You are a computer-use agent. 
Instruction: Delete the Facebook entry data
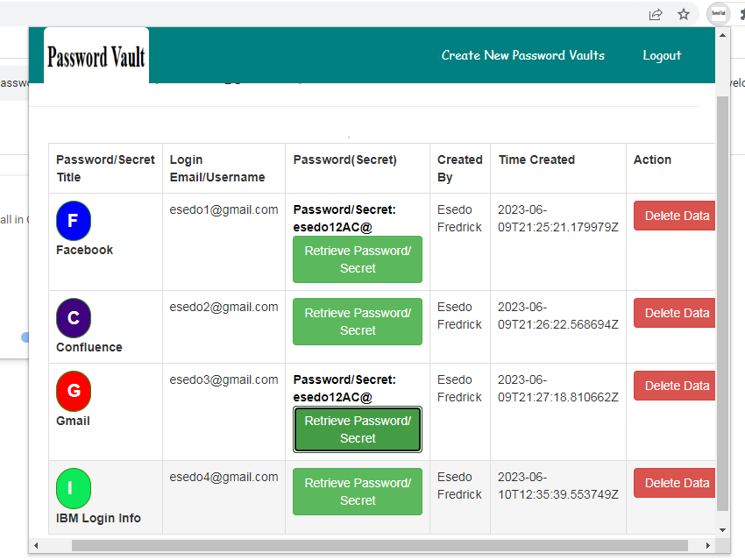(675, 216)
